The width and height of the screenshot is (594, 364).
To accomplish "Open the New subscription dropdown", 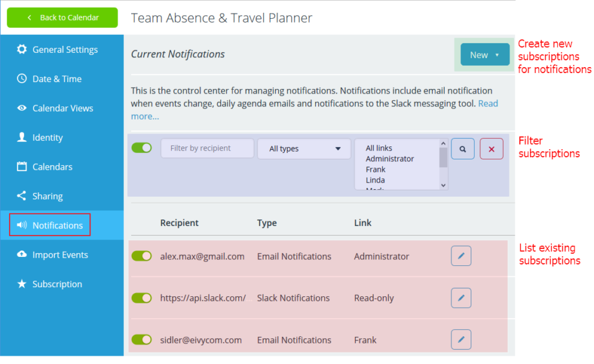I will (485, 55).
